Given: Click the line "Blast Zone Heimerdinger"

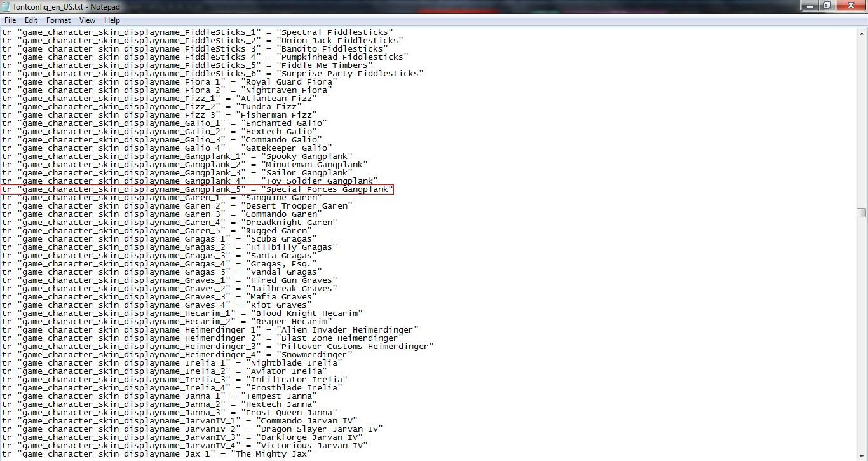Looking at the screenshot, I should 203,338.
